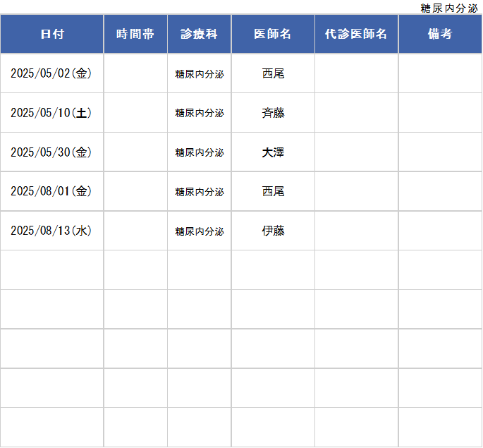Select the date 2025/05/10(土)
This screenshot has height=448, width=483.
pos(51,113)
